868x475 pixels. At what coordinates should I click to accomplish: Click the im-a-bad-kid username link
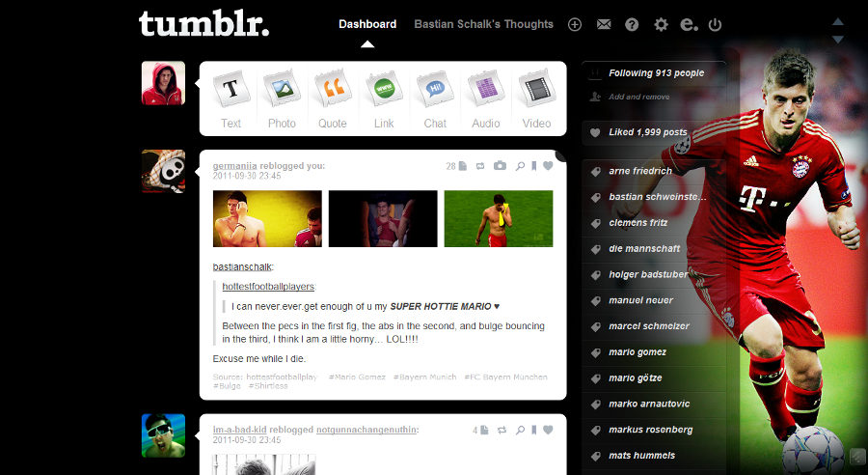coord(239,430)
